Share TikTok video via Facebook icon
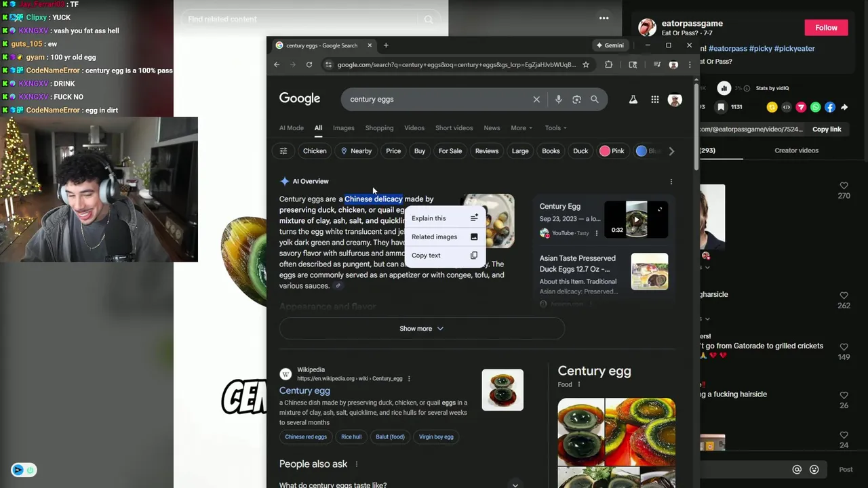 pos(830,107)
